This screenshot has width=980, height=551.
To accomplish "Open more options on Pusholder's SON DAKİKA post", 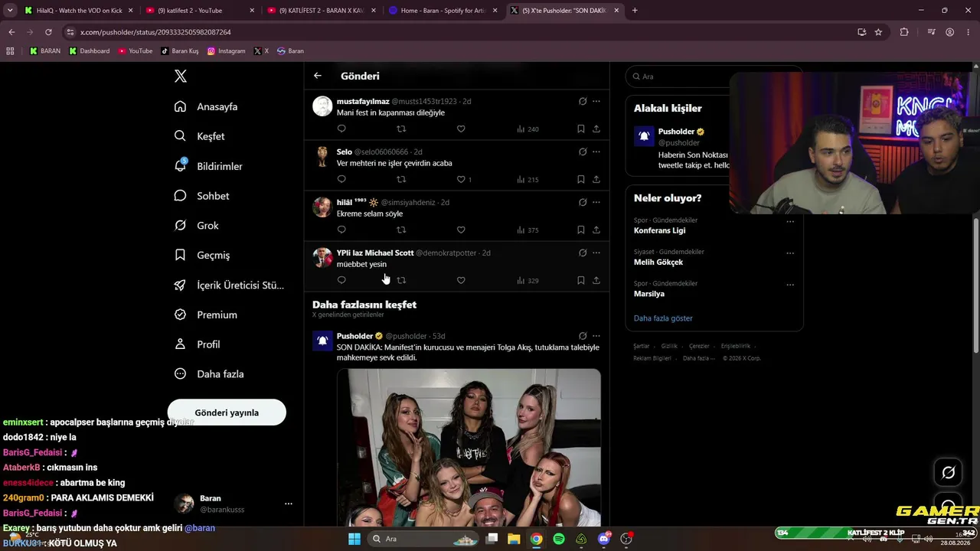I will (x=596, y=336).
